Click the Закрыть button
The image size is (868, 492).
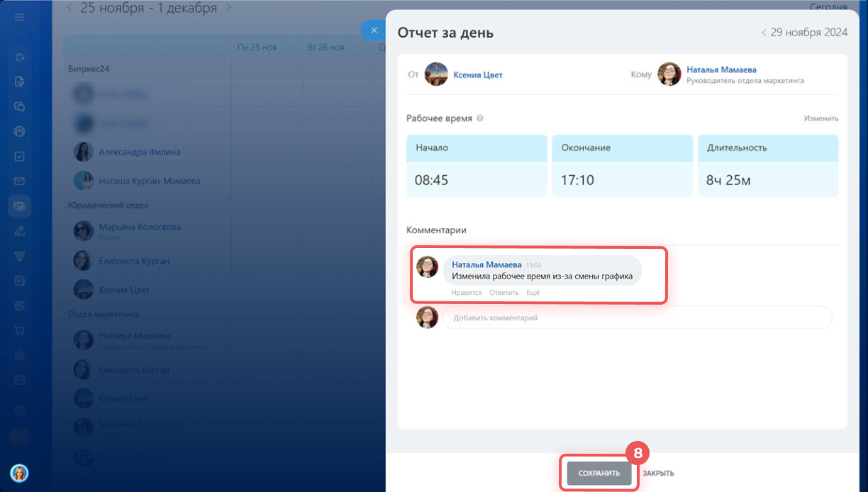tap(658, 474)
